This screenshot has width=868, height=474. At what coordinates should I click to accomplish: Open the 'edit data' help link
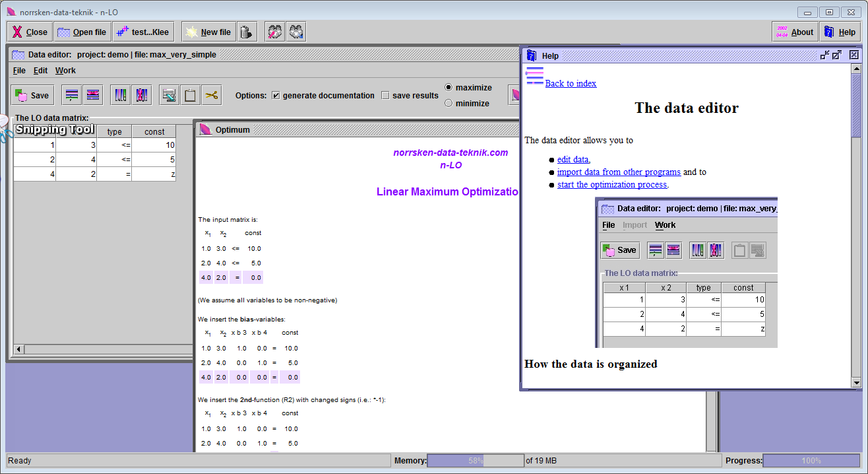tap(573, 159)
